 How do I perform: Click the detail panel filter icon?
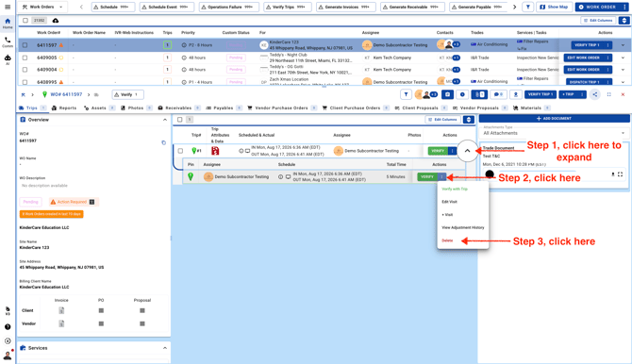pos(406,94)
